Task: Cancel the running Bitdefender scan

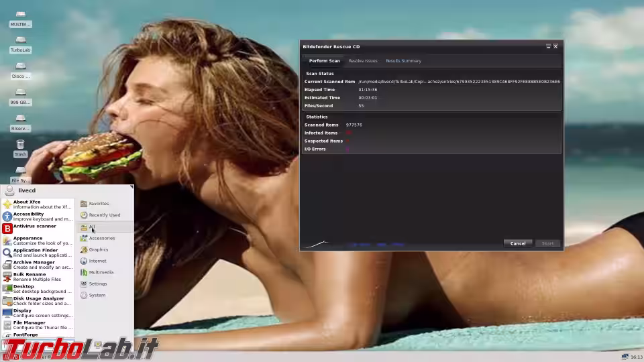Action: (x=517, y=243)
